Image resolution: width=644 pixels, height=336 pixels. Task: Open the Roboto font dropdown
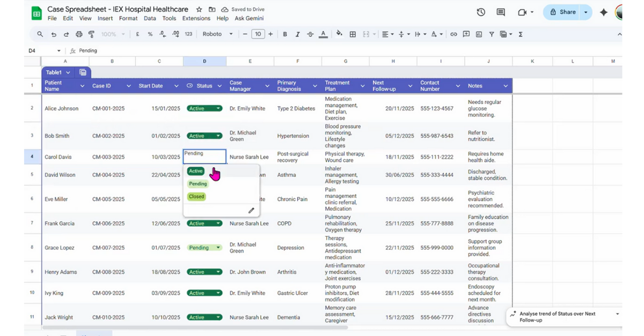coord(217,34)
